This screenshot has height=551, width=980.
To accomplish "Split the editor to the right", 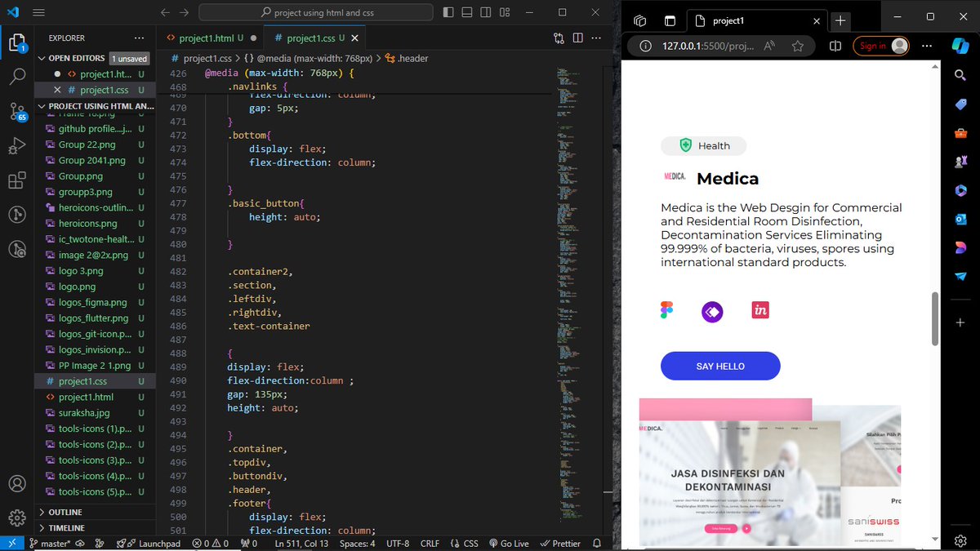I will 577,38.
